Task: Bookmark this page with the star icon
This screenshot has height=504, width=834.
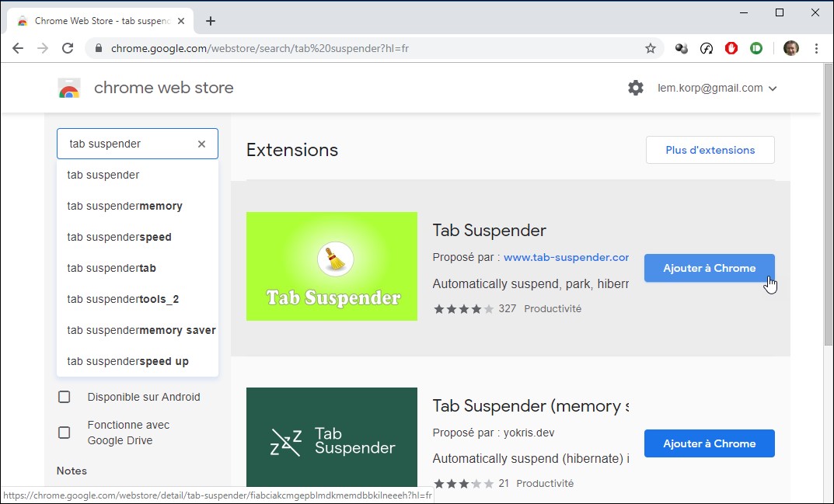Action: pos(651,48)
